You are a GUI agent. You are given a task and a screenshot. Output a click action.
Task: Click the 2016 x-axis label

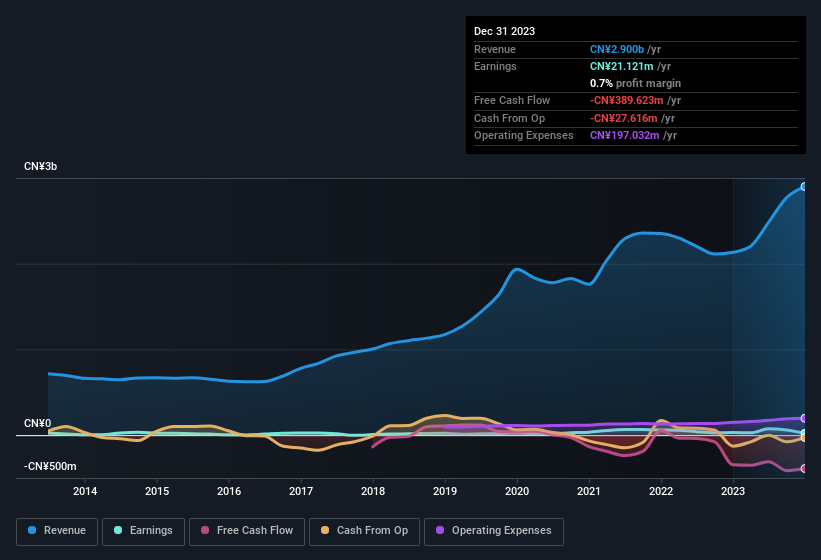point(229,491)
